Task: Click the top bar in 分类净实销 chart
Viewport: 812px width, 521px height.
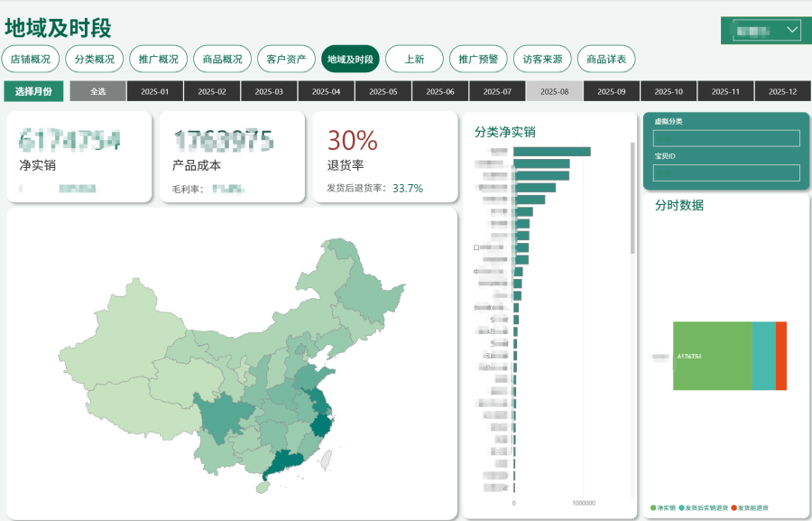Action: (551, 152)
